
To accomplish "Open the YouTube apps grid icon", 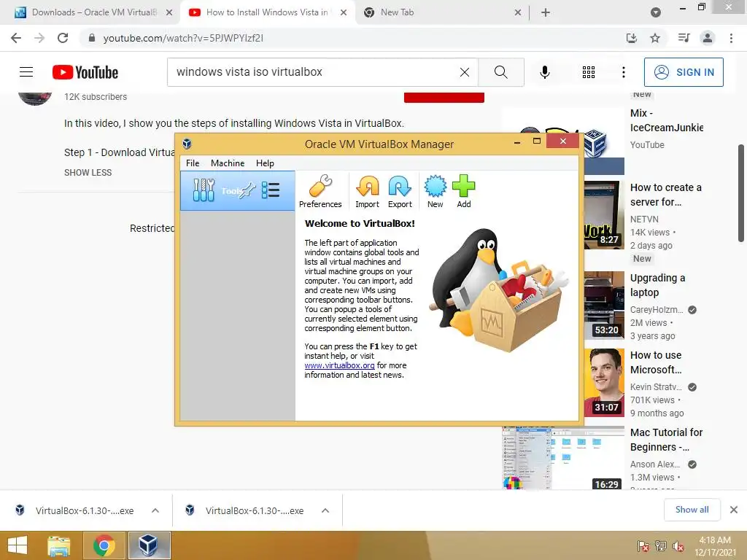I will (589, 72).
